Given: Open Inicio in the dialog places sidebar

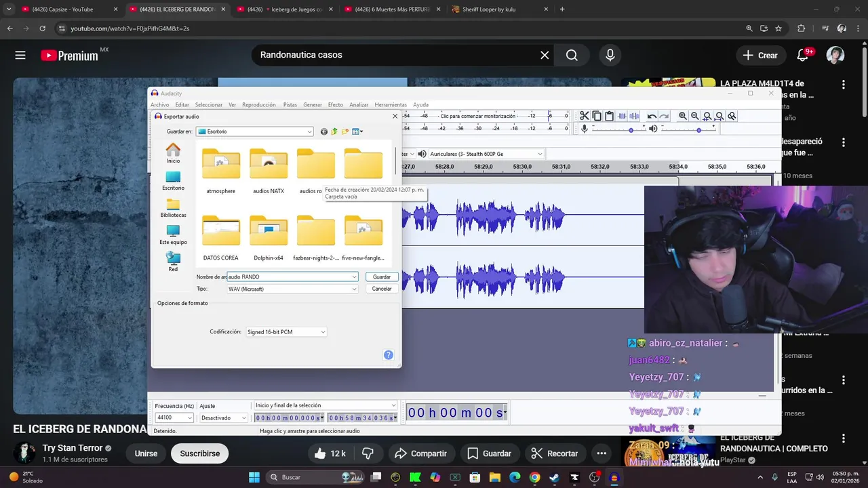Looking at the screenshot, I should (x=173, y=153).
